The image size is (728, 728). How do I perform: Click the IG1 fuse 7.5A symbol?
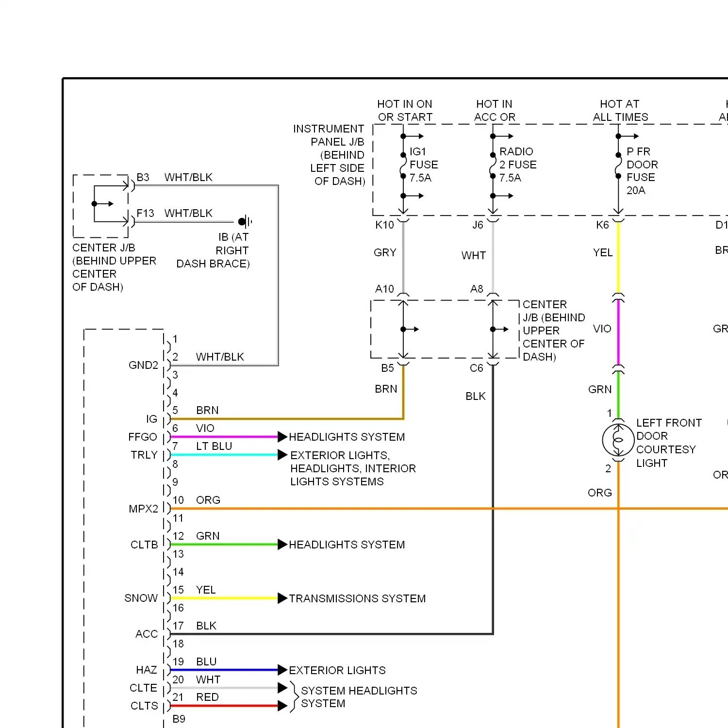403,165
